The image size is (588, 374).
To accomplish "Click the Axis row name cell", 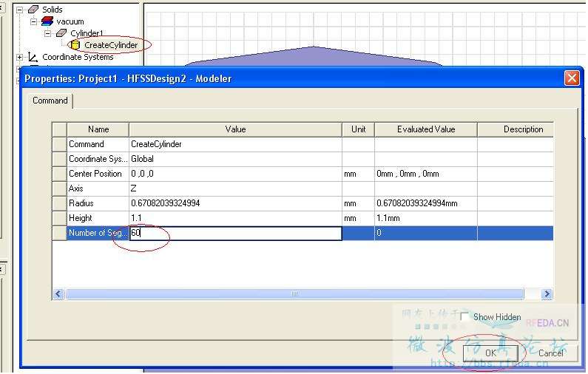I will [98, 188].
